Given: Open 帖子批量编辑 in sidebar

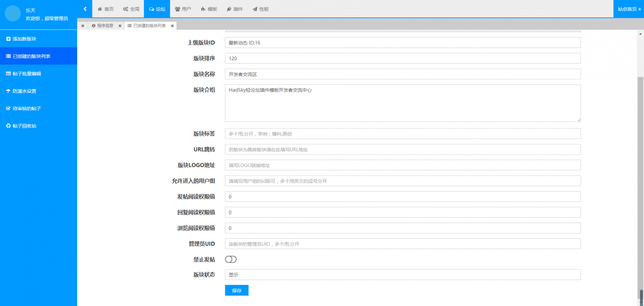Looking at the screenshot, I should coord(38,73).
